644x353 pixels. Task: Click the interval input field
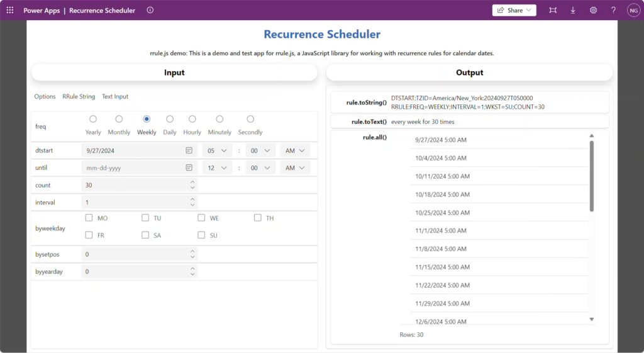[139, 203]
